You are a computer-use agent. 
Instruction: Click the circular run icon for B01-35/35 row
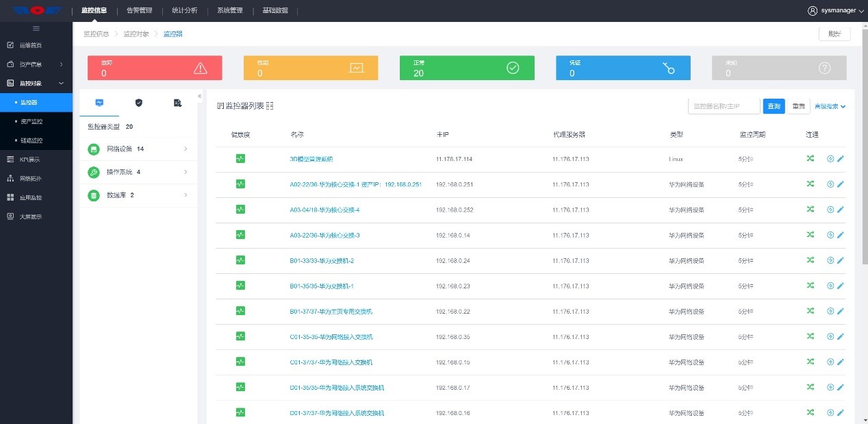[830, 286]
